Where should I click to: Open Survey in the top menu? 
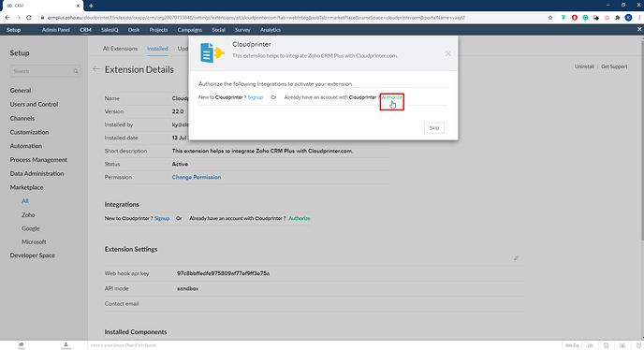[242, 30]
